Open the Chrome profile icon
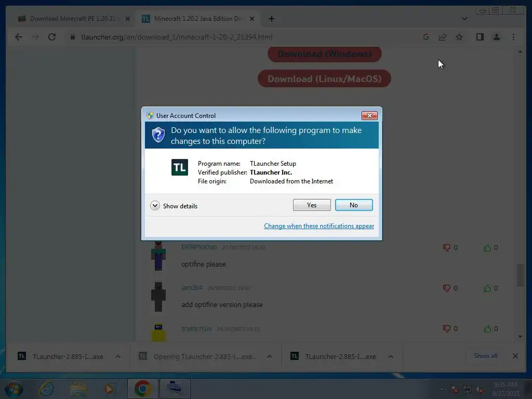The image size is (532, 399). pos(496,37)
